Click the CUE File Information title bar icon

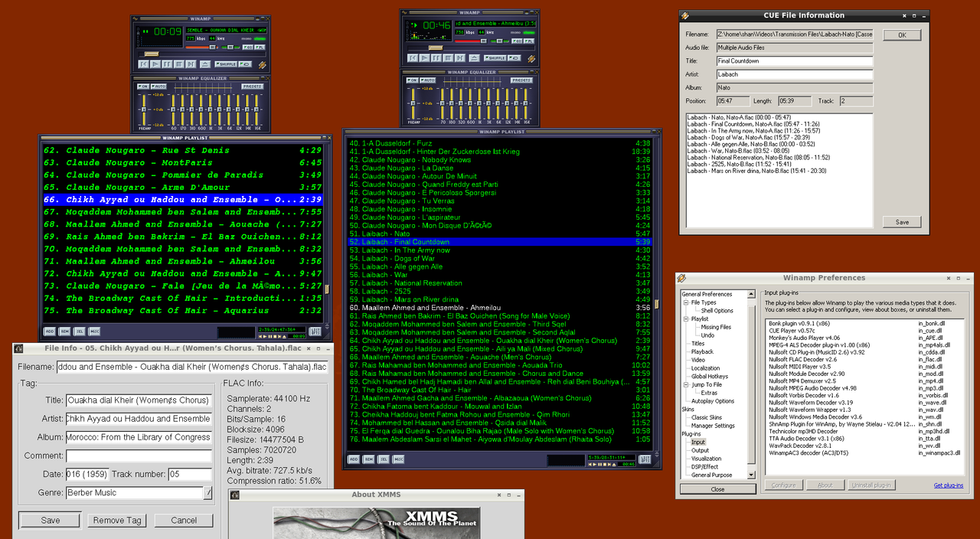pos(685,15)
